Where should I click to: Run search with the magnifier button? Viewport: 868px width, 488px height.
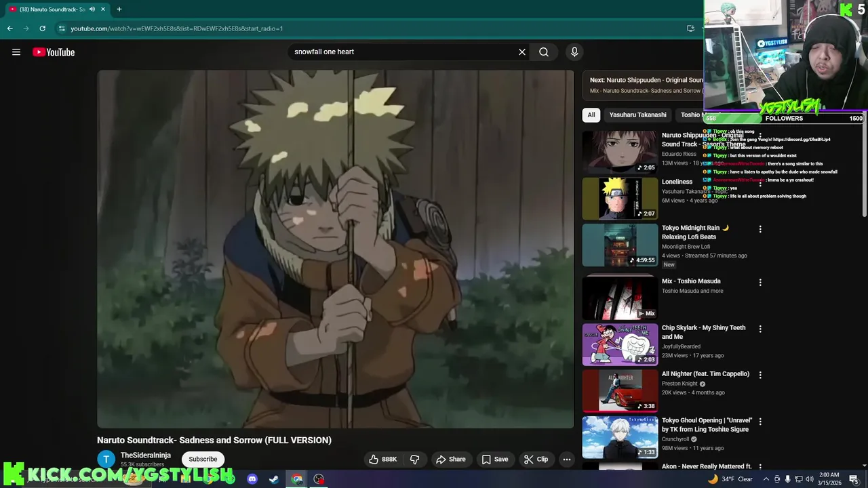coord(544,52)
